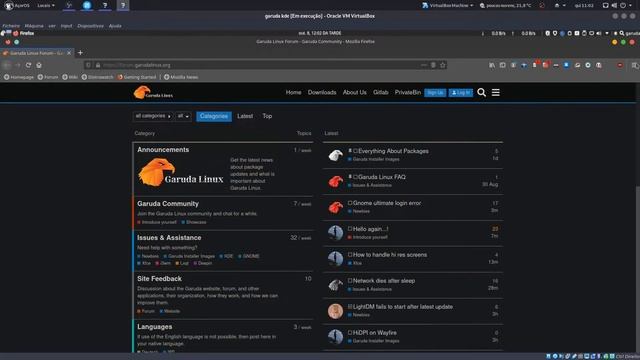This screenshot has height=360, width=640.
Task: Click the Garuda Linux Announcements banner image
Action: (180, 173)
